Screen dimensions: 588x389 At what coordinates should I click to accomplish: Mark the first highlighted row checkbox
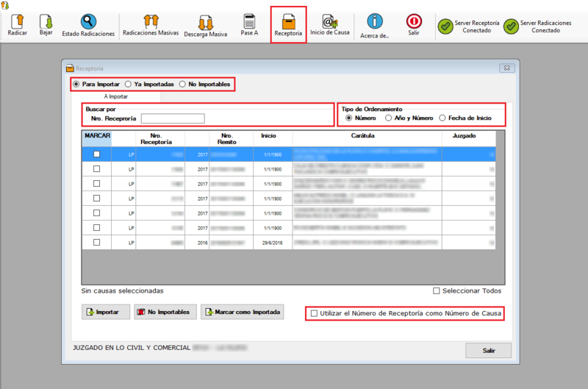pos(97,154)
